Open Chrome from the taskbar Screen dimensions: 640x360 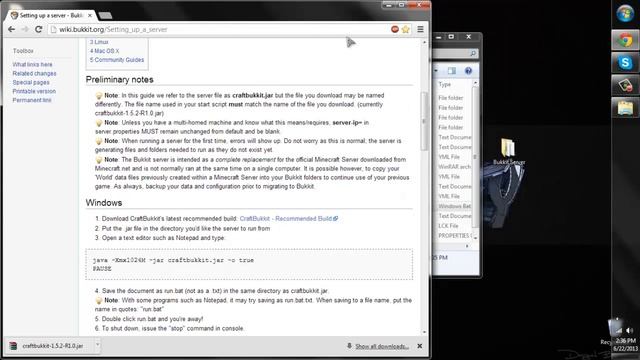(x=625, y=40)
